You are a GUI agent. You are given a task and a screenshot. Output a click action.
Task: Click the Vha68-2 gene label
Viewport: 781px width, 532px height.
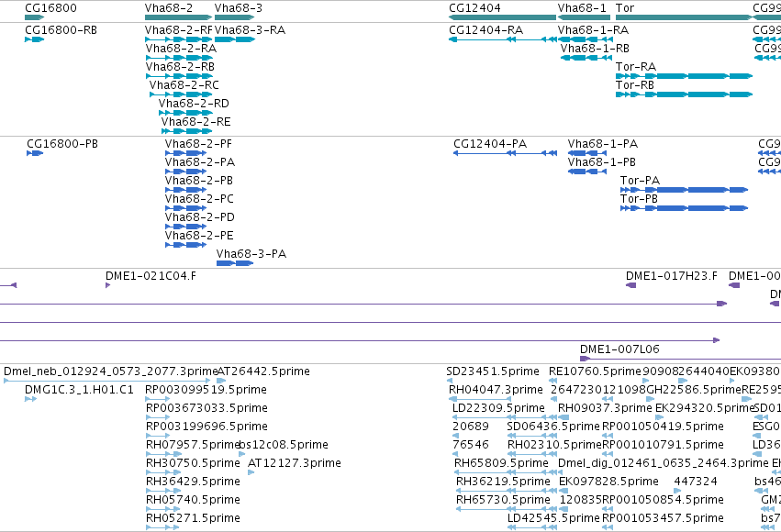pyautogui.click(x=168, y=8)
